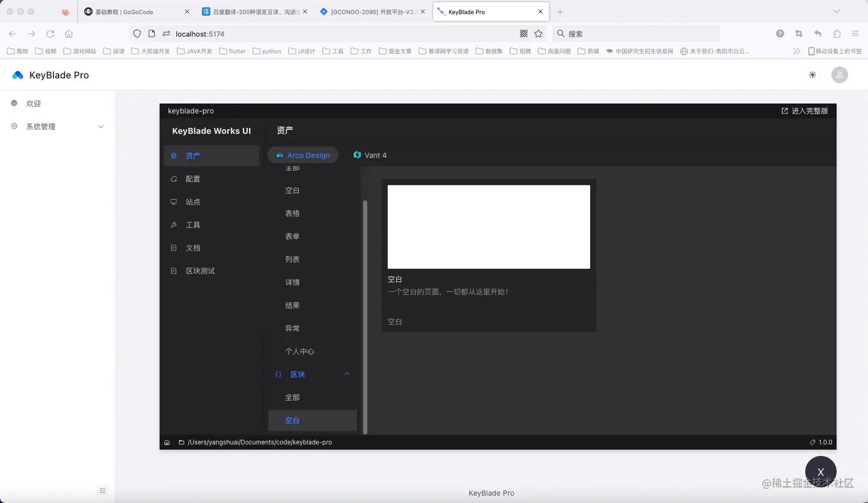Open 工具 in the dark sidebar

pyautogui.click(x=211, y=225)
